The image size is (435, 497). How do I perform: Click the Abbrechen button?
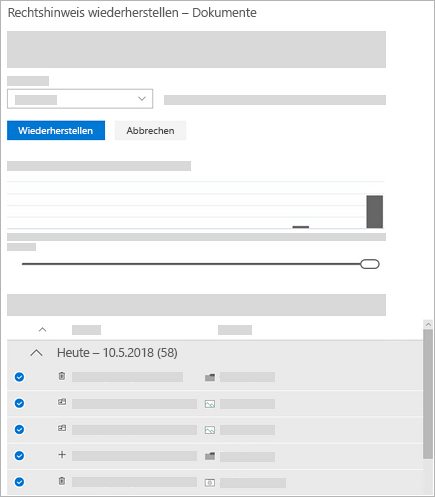150,130
